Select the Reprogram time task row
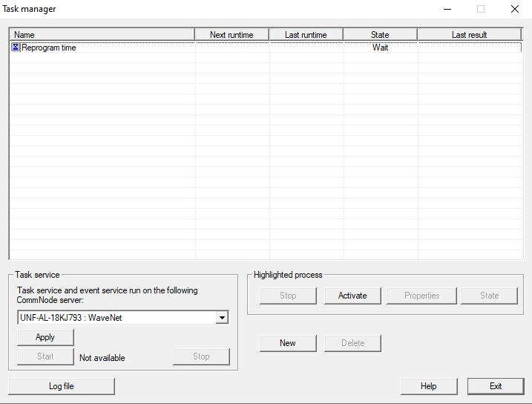Viewport: 532px width, 404px height. 49,48
